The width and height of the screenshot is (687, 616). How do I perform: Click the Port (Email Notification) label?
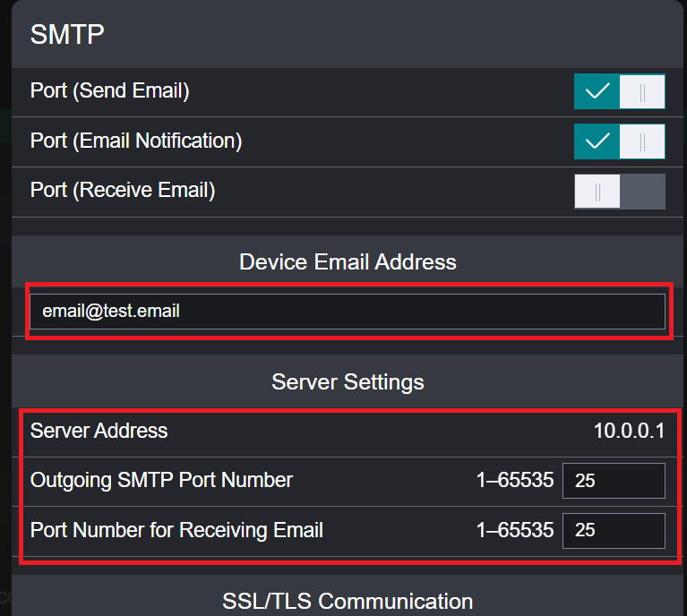pos(136,141)
